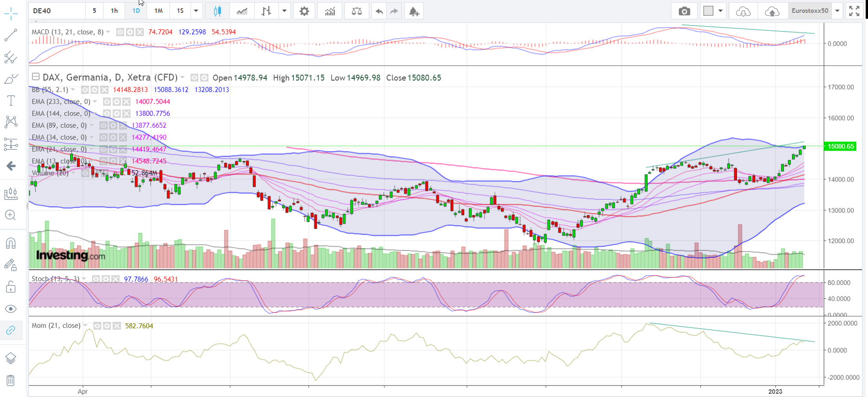Toggle Stoch (13, 5, 3) visibility eye

coord(96,279)
